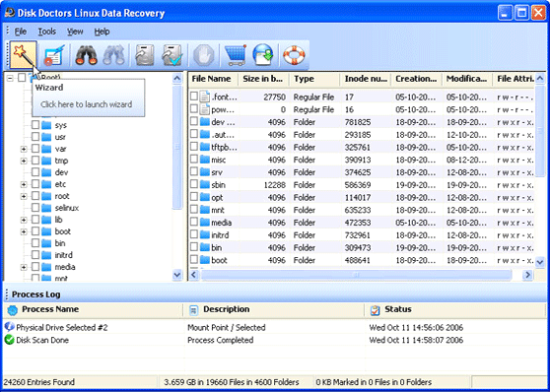Expand the etc tree node
This screenshot has width=550, height=392.
24,184
